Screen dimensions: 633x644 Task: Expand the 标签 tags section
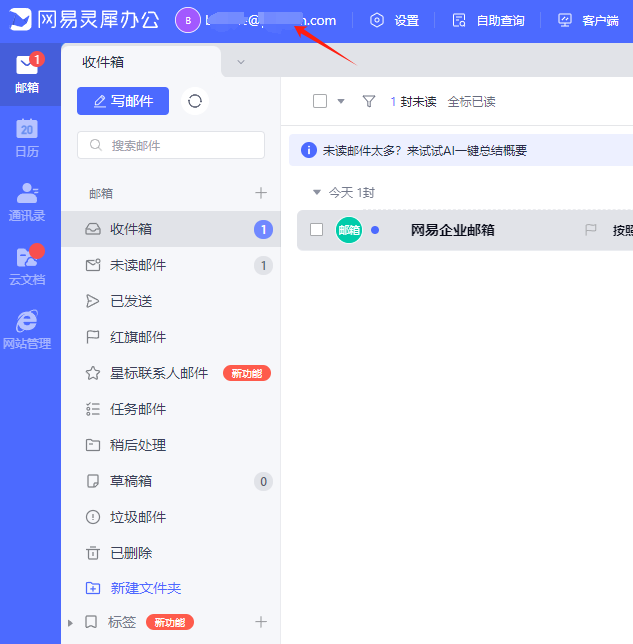tap(71, 622)
